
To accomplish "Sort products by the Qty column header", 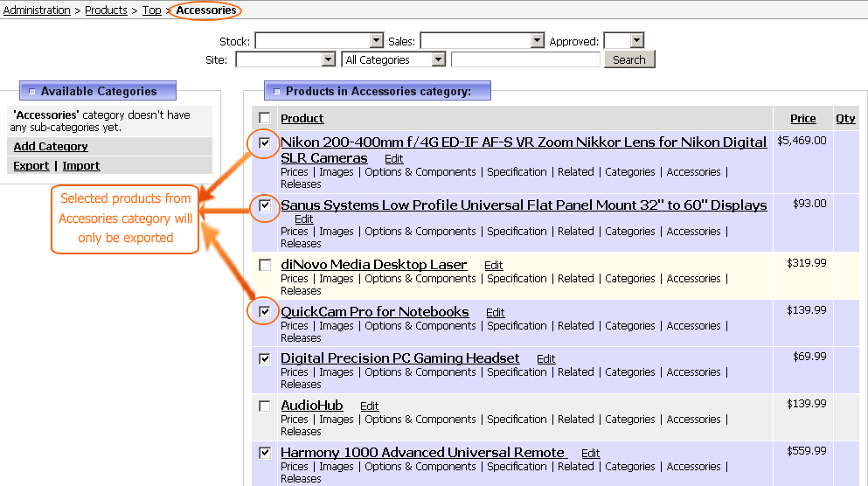I will tap(845, 119).
